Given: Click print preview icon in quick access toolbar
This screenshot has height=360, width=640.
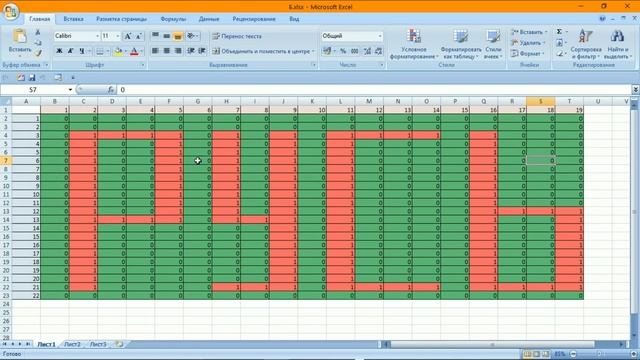Looking at the screenshot, I should (58, 78).
